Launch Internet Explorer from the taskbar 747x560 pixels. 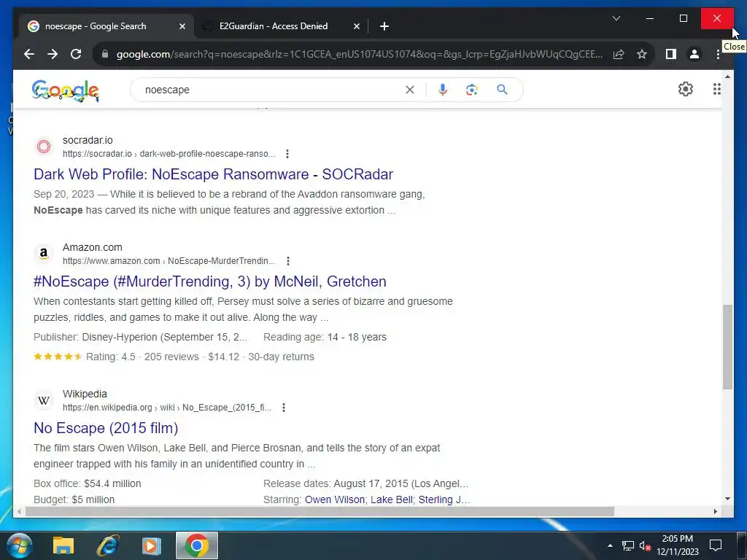click(108, 545)
